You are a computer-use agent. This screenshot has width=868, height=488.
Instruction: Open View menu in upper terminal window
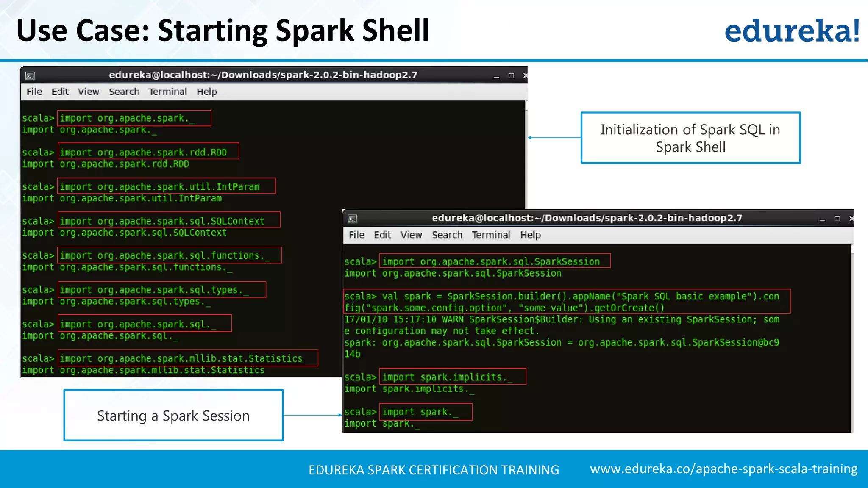point(88,92)
